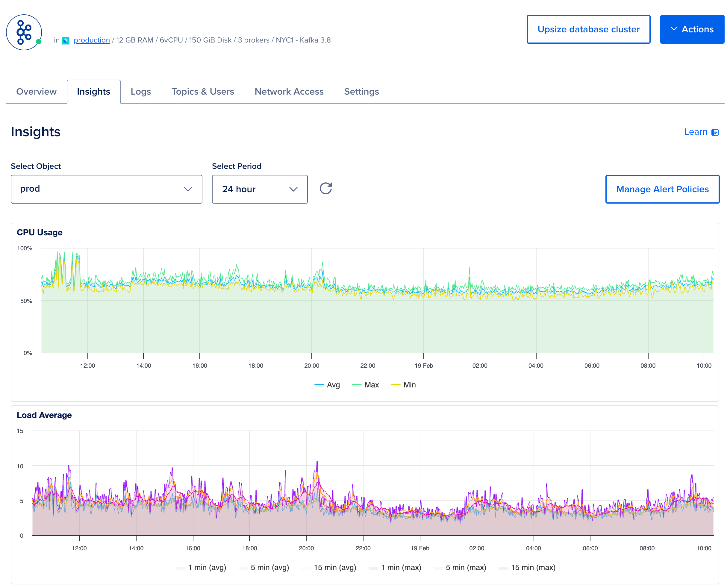Click the green cluster status indicator
Viewport: 727px width, 588px height.
[39, 42]
